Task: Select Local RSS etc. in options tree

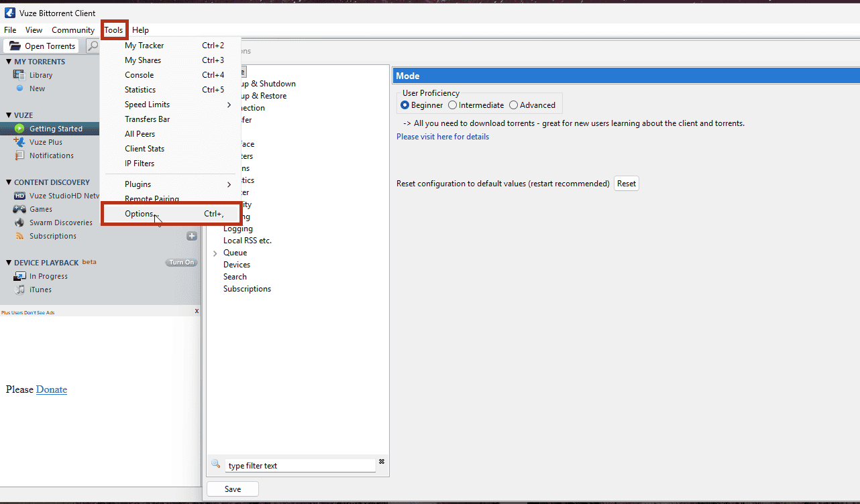Action: click(x=248, y=241)
